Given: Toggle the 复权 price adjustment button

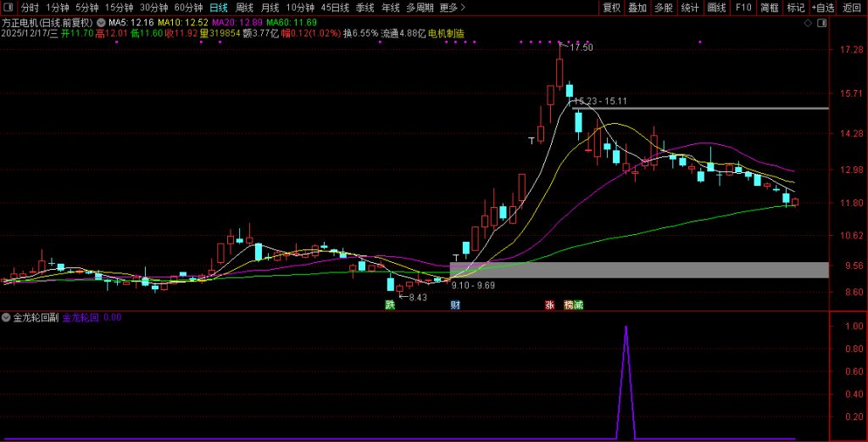Looking at the screenshot, I should (x=611, y=8).
